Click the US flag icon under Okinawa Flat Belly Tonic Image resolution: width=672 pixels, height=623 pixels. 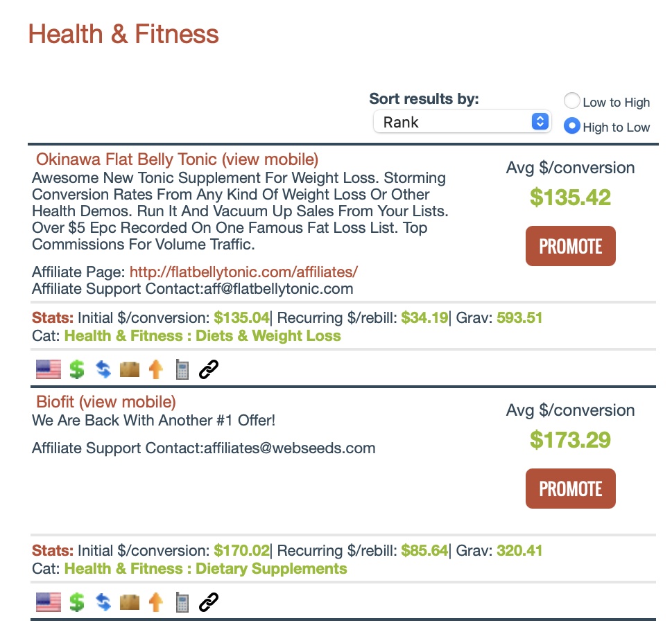[x=49, y=370]
